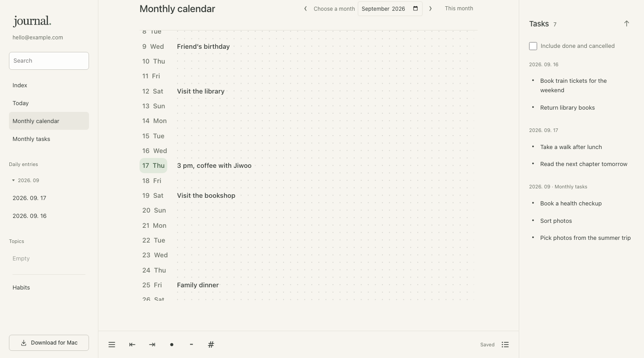Toggle the task list panel icon
The image size is (644, 358).
click(x=505, y=345)
